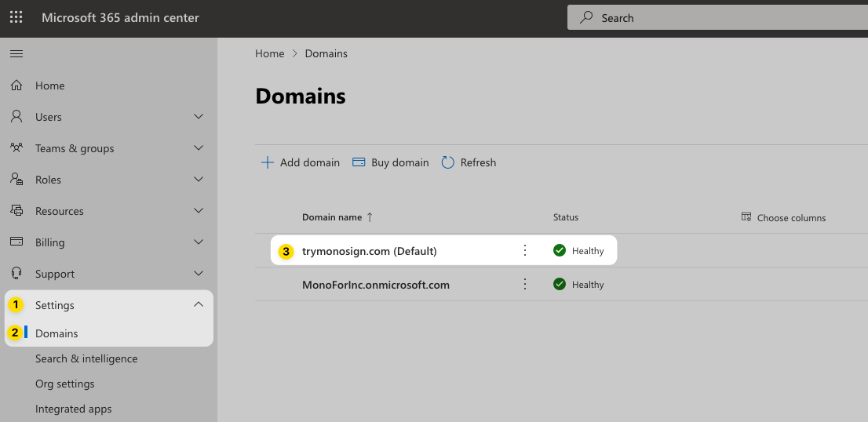Click Microsoft 365 admin center title
Viewport: 868px width, 422px height.
coord(120,18)
